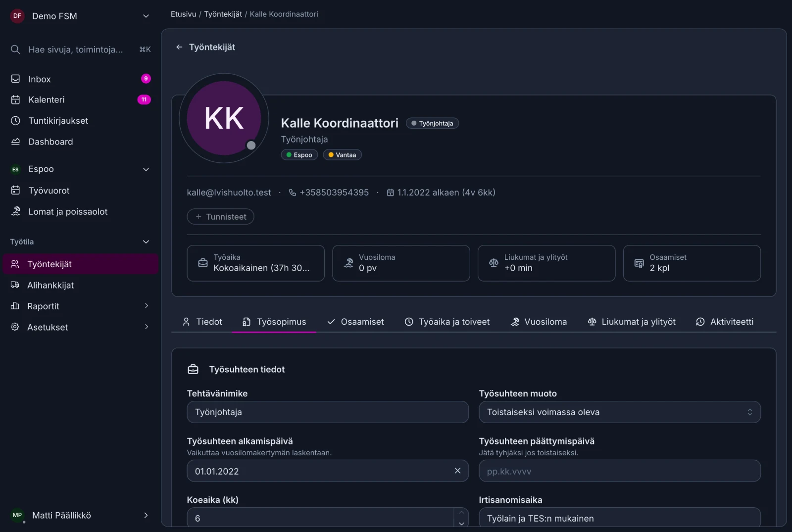Image resolution: width=792 pixels, height=532 pixels.
Task: Open the Työaika summary card
Action: click(255, 263)
